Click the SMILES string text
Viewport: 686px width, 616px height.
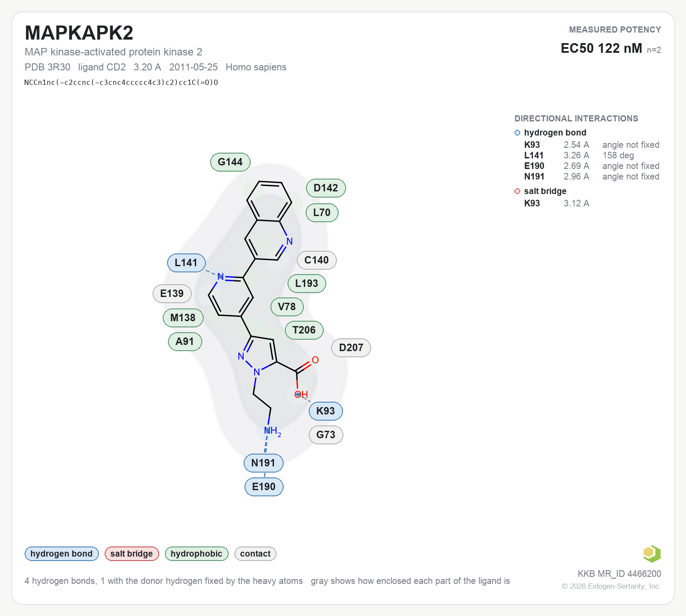[x=121, y=82]
